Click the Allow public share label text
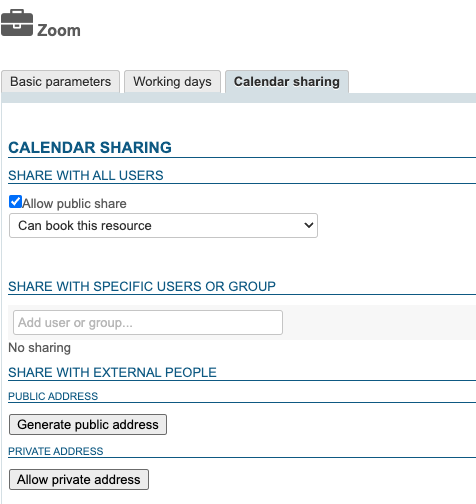Image resolution: width=476 pixels, height=504 pixels. point(74,204)
